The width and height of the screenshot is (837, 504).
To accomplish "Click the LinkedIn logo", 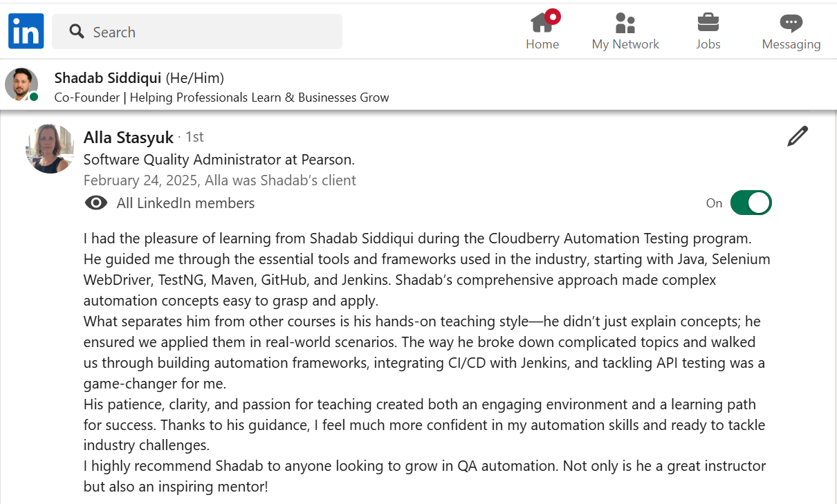I will click(26, 31).
